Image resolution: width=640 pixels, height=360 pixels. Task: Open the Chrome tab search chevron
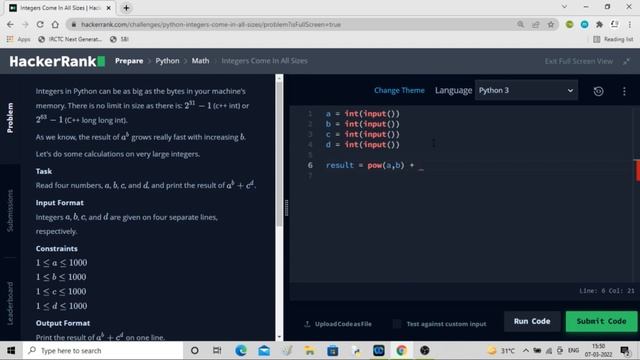pyautogui.click(x=564, y=7)
